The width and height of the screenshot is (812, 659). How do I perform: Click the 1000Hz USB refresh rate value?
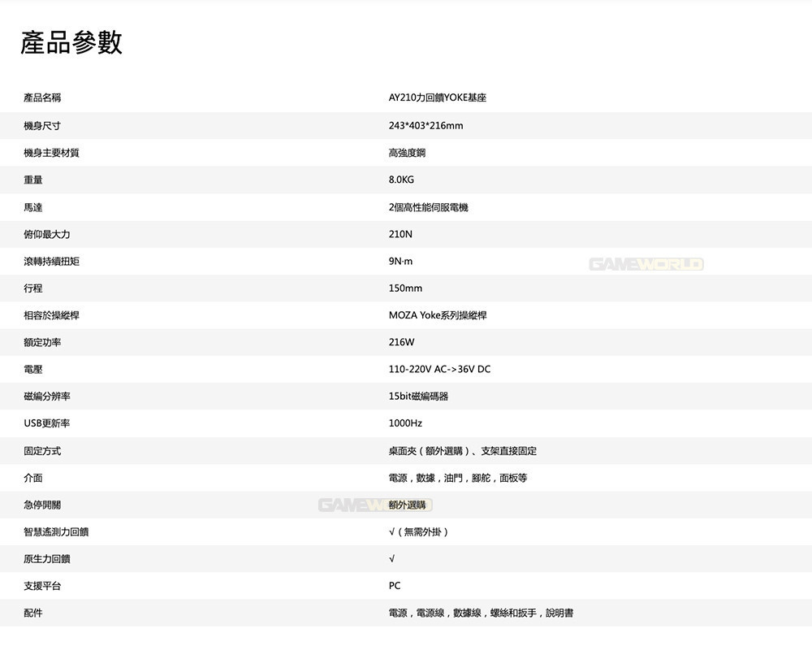click(405, 423)
